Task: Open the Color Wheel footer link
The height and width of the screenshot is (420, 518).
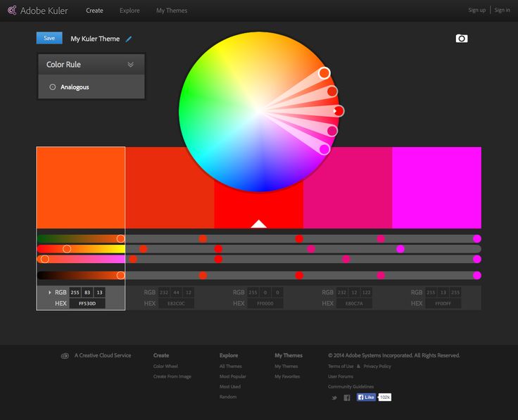Action: coord(165,366)
